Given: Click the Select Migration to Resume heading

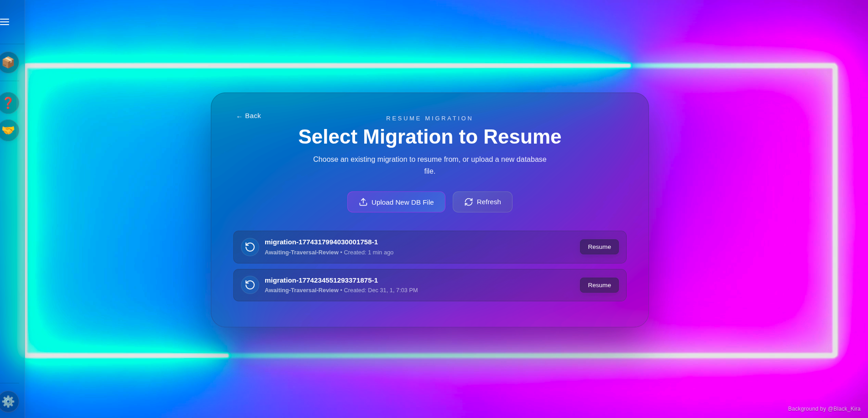Looking at the screenshot, I should (429, 137).
